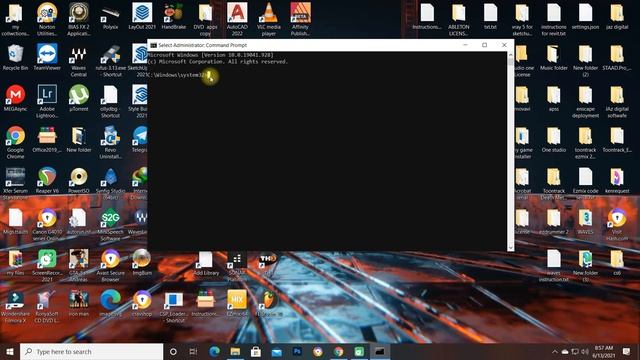This screenshot has width=640, height=360.
Task: Open the iron man desktop icon
Action: (x=79, y=303)
